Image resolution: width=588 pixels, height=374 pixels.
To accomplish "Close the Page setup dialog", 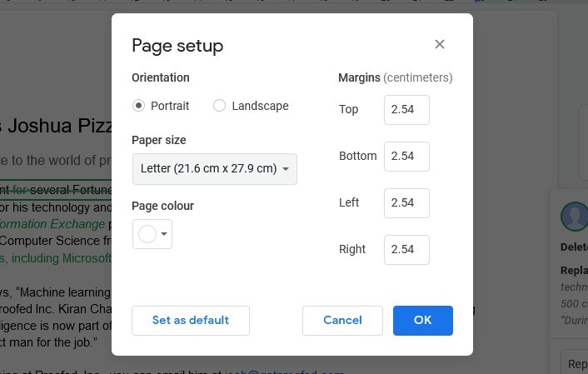I will point(440,44).
